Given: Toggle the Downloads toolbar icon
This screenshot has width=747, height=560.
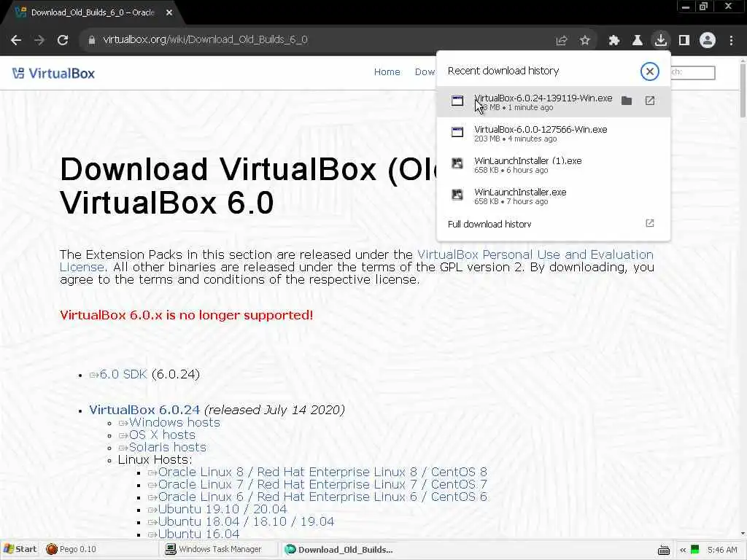Looking at the screenshot, I should tap(661, 40).
